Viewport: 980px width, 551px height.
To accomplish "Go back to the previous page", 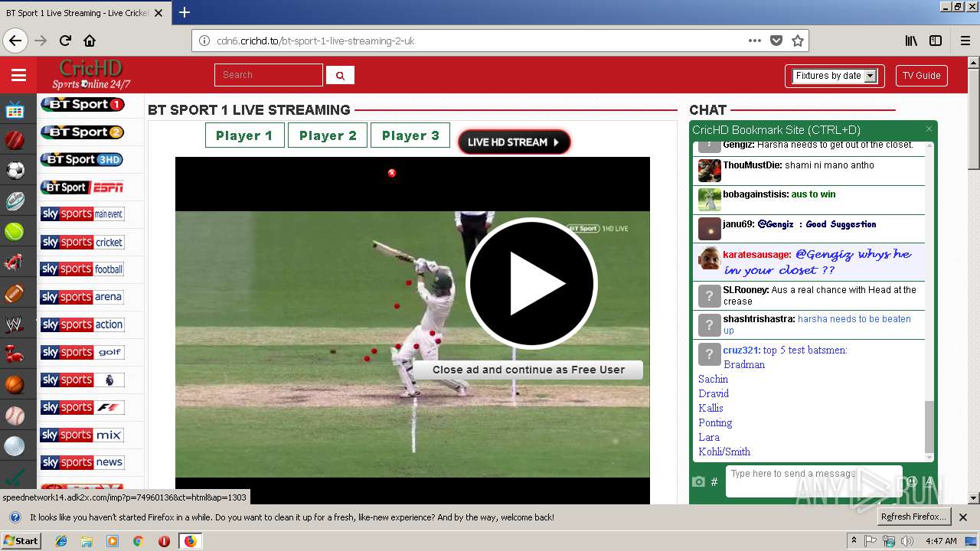I will click(x=15, y=41).
